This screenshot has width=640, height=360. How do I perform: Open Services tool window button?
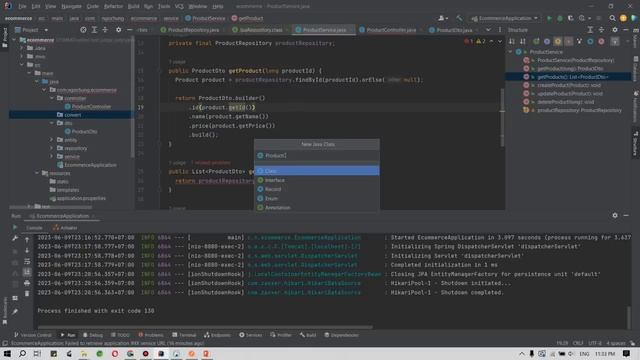pos(250,335)
